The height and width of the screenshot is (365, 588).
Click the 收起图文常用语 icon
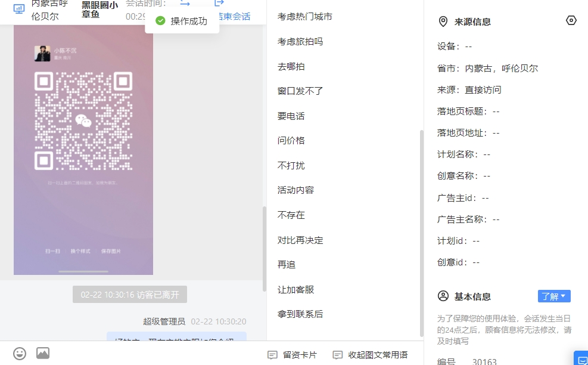coord(338,355)
